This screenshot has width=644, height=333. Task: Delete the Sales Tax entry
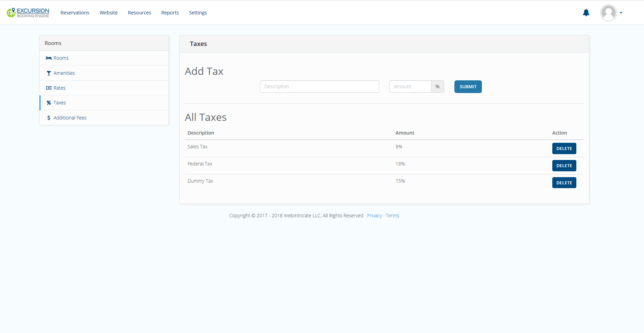564,148
